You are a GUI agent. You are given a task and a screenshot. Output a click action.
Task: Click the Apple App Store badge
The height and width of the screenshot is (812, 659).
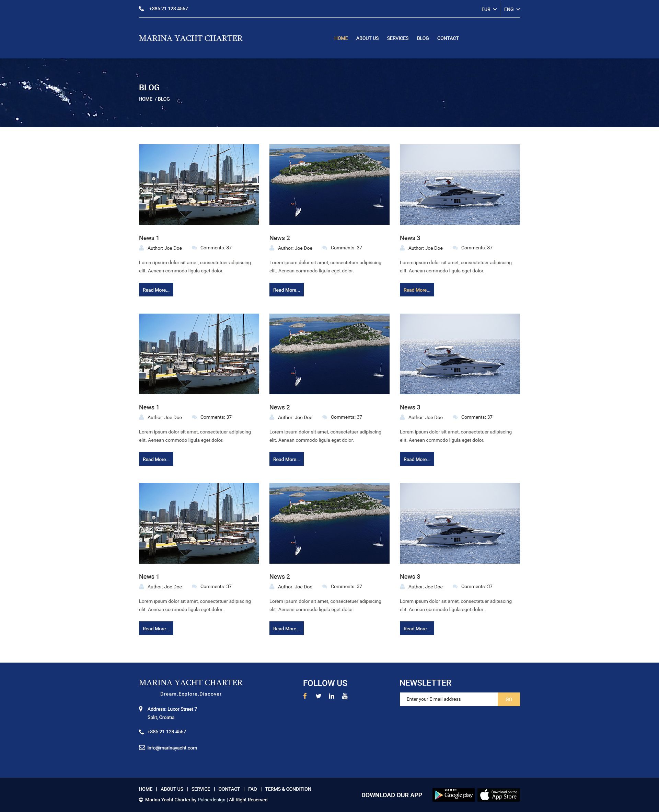tap(498, 795)
